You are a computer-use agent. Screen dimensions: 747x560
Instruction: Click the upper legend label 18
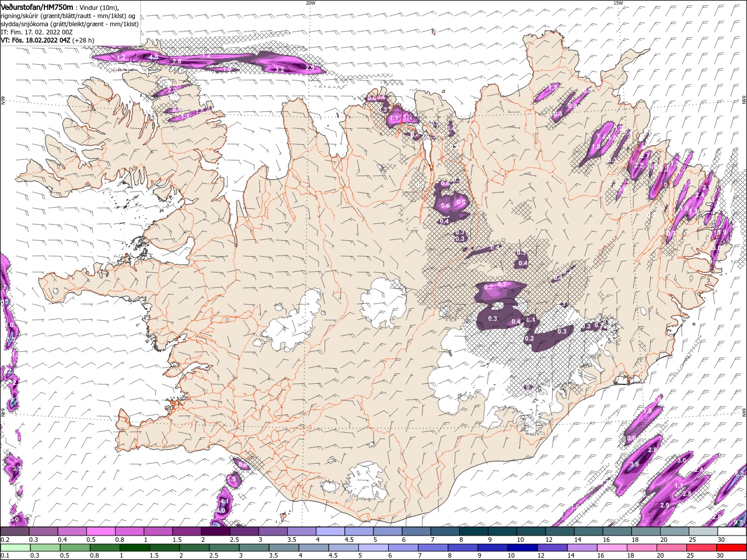(x=636, y=540)
